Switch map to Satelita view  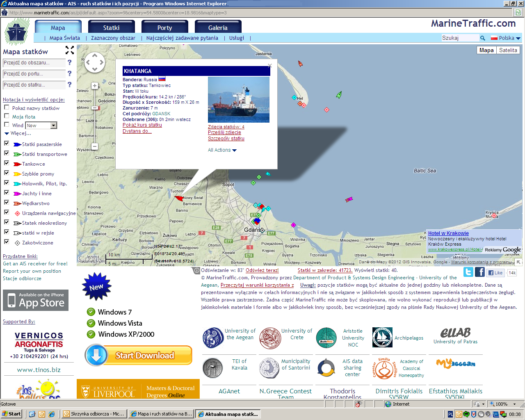point(508,50)
